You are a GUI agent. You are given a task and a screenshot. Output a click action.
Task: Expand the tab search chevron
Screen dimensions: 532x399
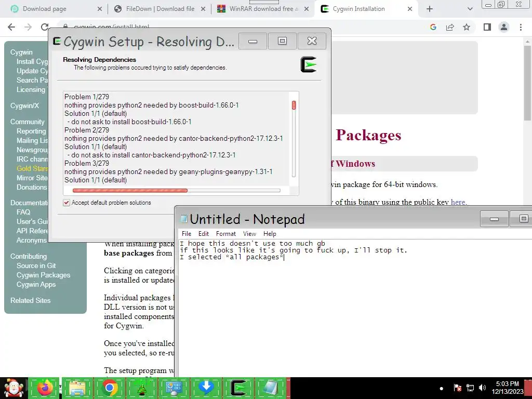point(470,9)
